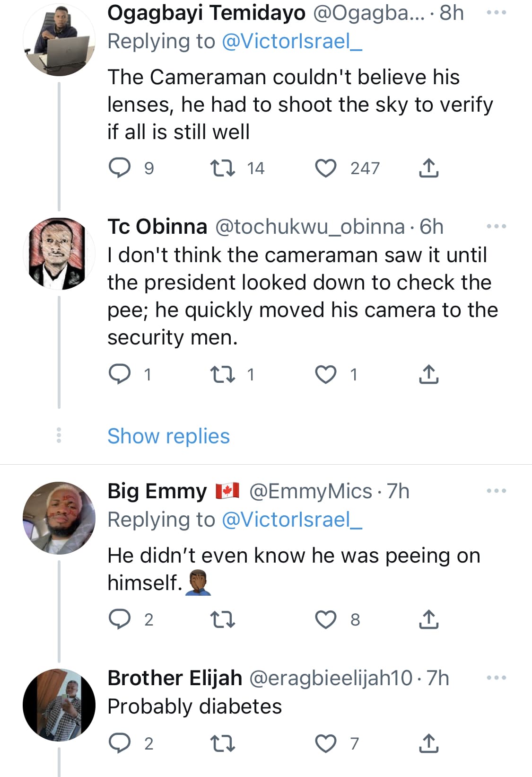This screenshot has width=532, height=777.
Task: Reply to Ogagbayi Temidayo's tweet
Action: (x=120, y=168)
